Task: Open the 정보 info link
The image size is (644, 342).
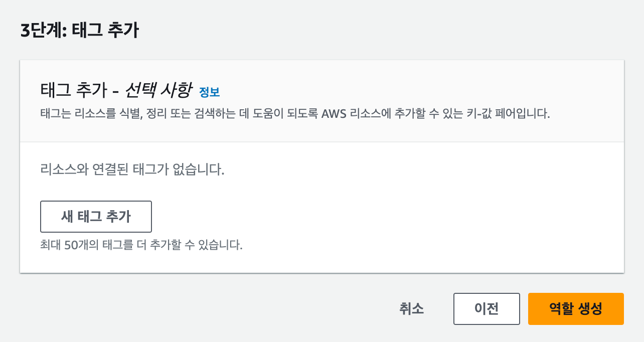Action: pos(210,92)
